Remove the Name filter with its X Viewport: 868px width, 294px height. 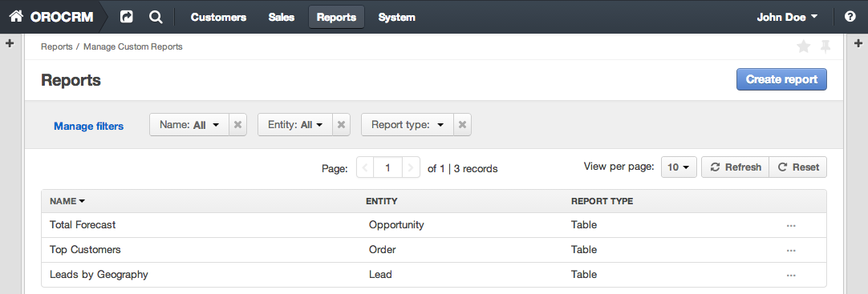[x=237, y=125]
